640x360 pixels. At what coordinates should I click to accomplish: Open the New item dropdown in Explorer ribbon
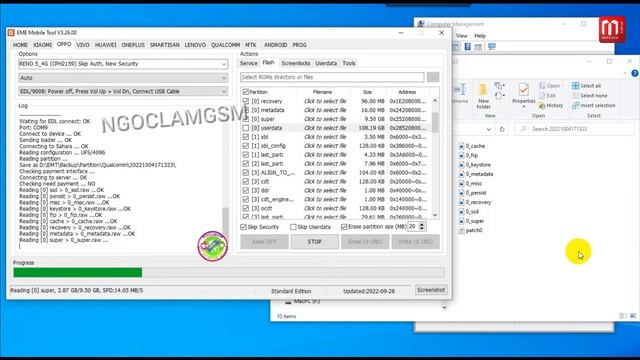point(499,86)
